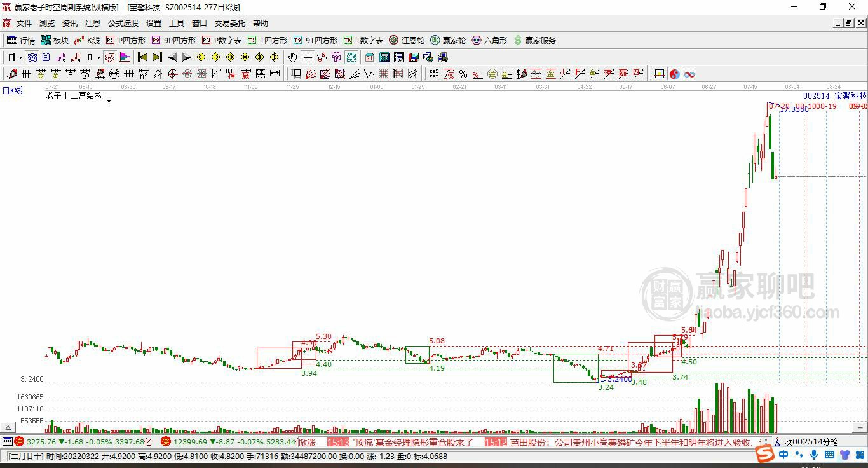Open the 交易委托 menu
This screenshot has height=468, width=868.
[x=229, y=23]
